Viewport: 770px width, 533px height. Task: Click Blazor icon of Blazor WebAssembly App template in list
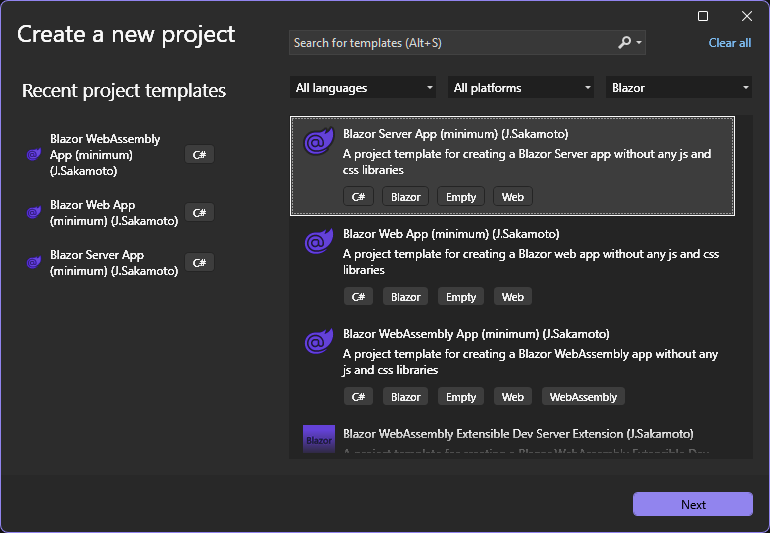[x=319, y=341]
